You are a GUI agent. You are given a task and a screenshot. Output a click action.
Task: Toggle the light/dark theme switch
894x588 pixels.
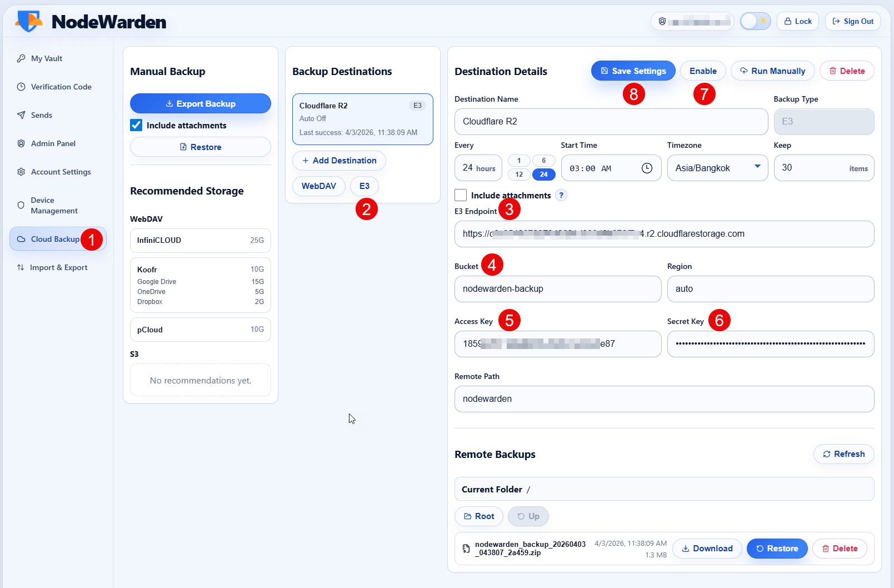click(755, 21)
